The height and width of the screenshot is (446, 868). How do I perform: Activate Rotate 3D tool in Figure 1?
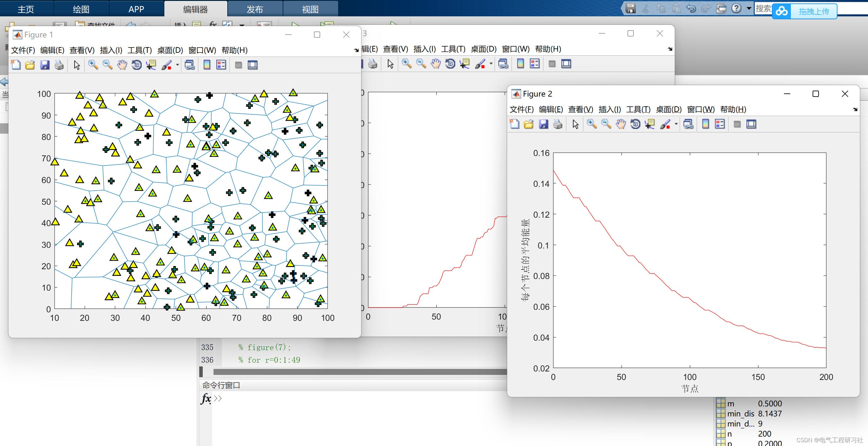(136, 64)
